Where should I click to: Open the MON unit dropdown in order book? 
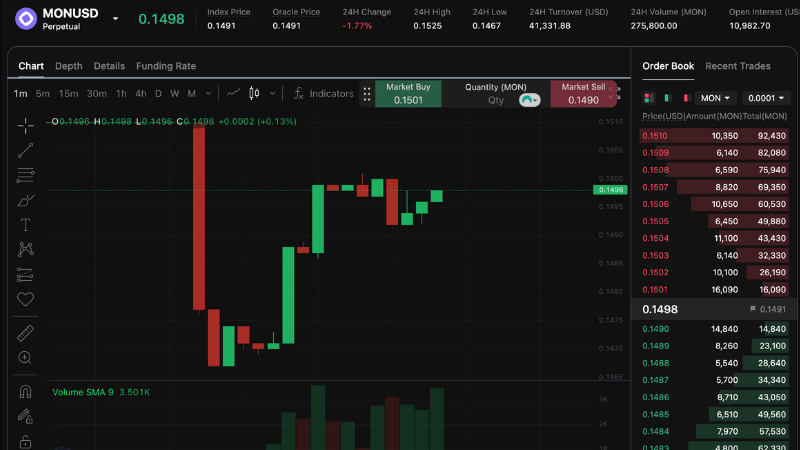pos(716,98)
